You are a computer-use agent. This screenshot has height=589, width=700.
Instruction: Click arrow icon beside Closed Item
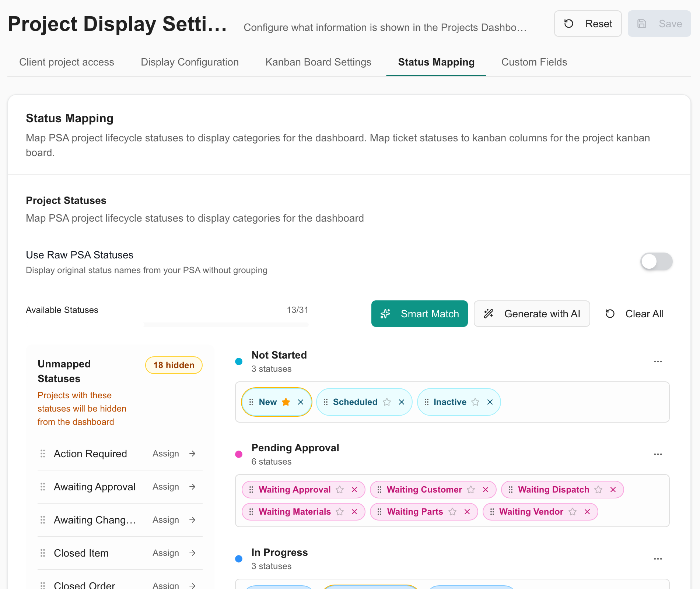[192, 553]
